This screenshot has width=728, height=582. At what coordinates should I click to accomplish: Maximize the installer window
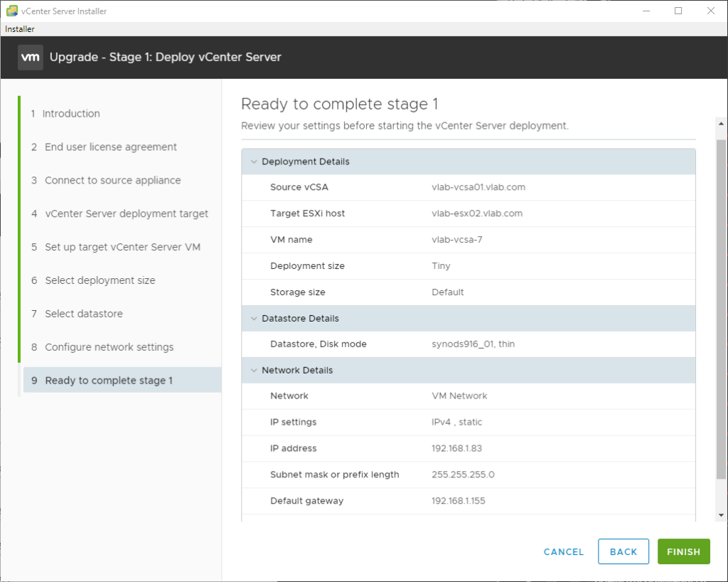(678, 11)
